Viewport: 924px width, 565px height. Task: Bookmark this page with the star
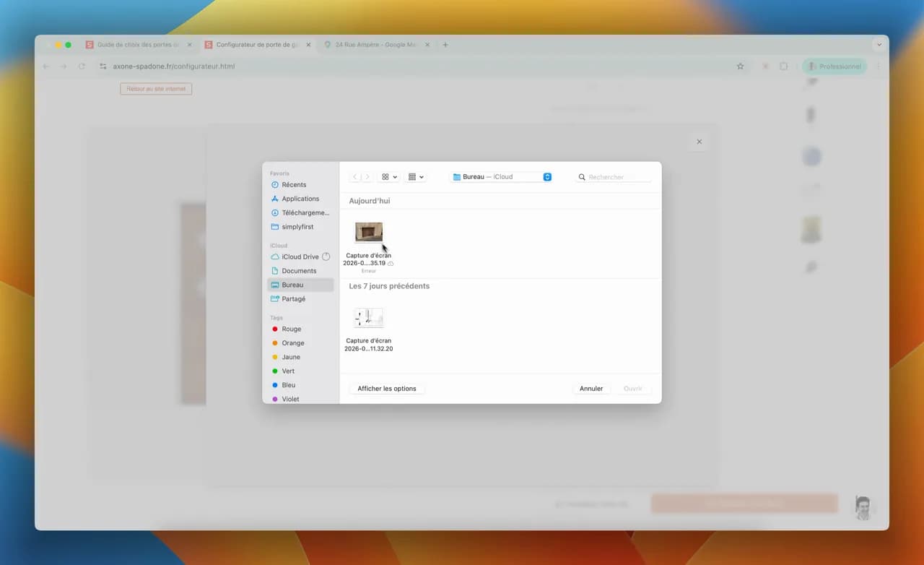click(740, 66)
